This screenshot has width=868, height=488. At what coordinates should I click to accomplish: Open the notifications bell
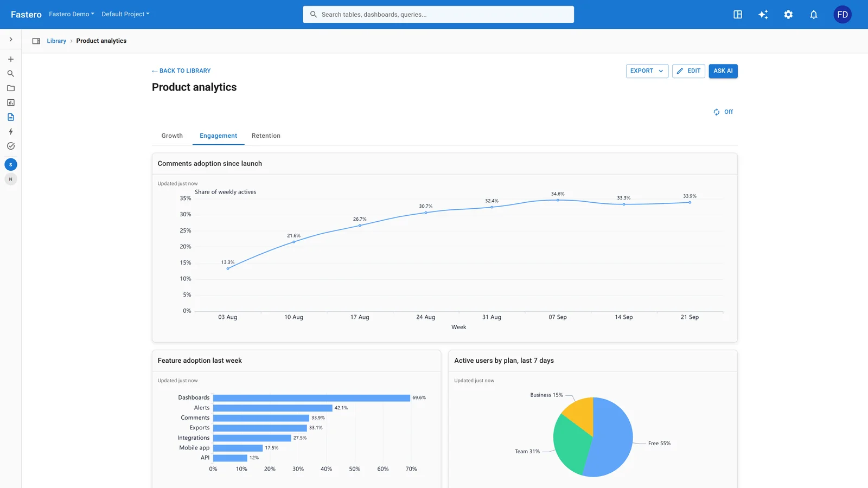pos(814,15)
